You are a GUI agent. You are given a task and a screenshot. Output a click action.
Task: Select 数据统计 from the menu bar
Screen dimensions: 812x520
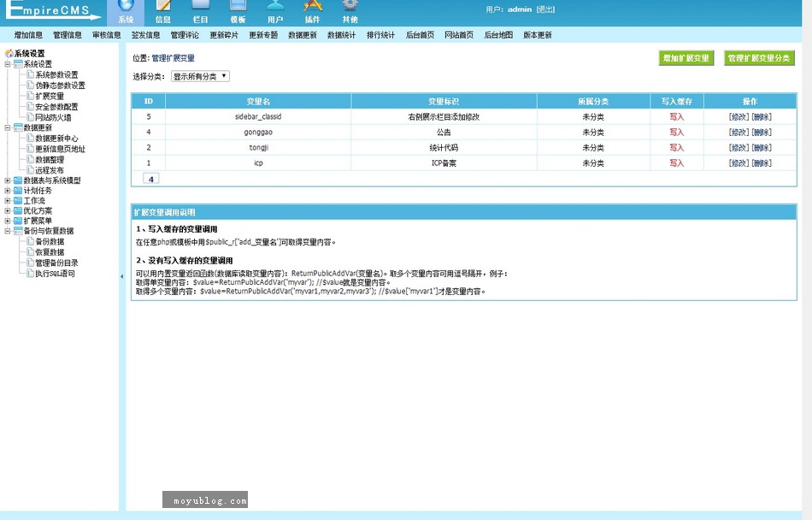click(341, 35)
